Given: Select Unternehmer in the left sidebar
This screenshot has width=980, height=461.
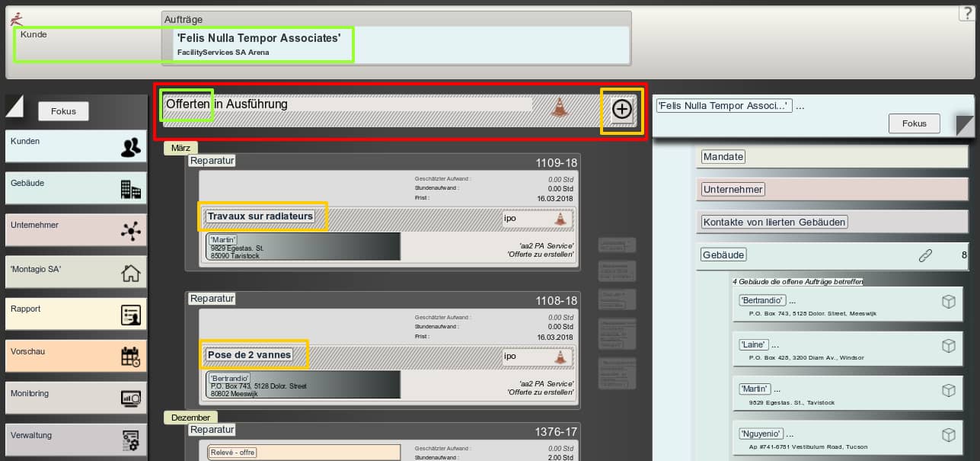Looking at the screenshot, I should pyautogui.click(x=75, y=230).
